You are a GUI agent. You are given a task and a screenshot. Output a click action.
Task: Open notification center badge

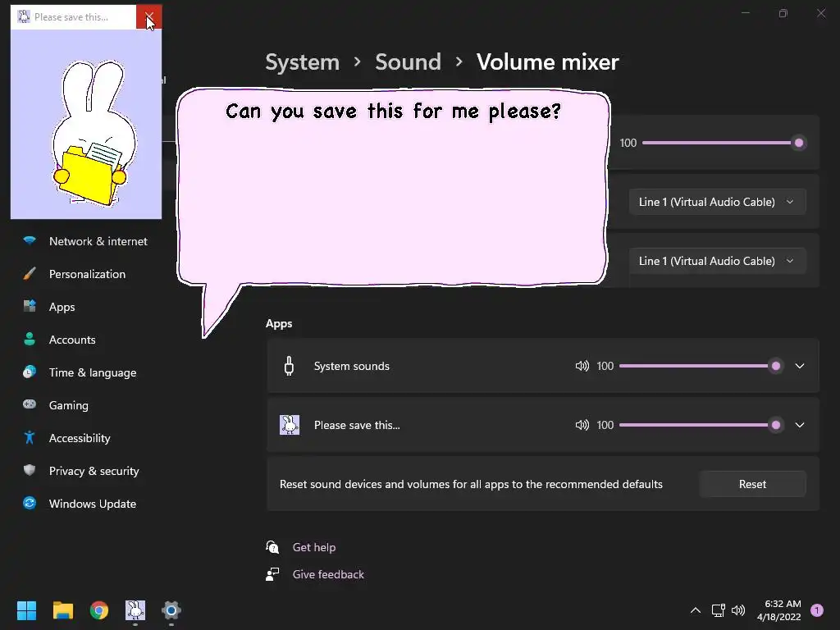817,610
